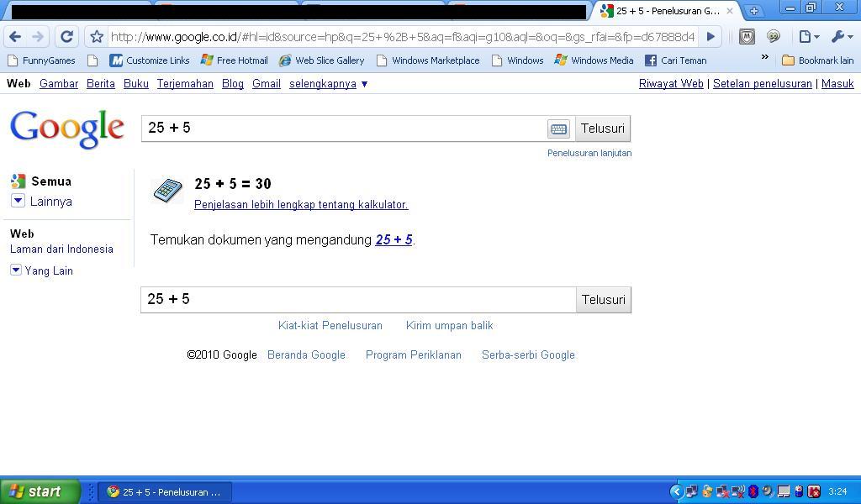Click the address bar URL
The image size is (861, 504).
[403, 37]
